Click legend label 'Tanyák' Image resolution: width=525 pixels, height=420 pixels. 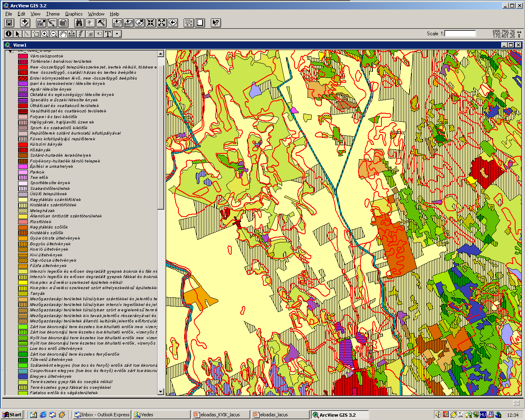(x=37, y=294)
